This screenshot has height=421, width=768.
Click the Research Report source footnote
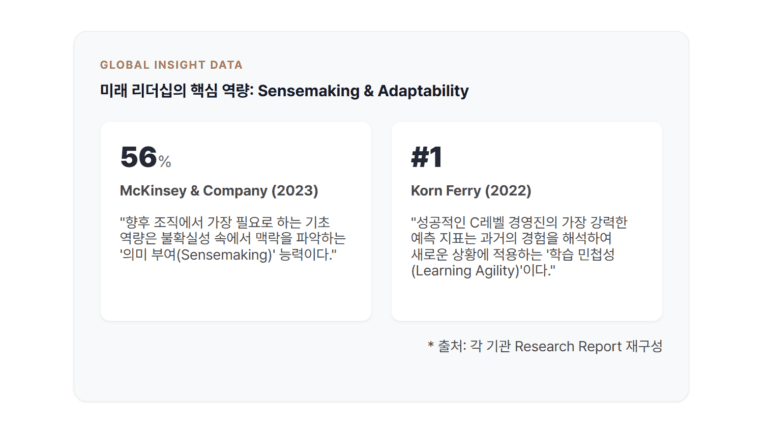point(545,346)
